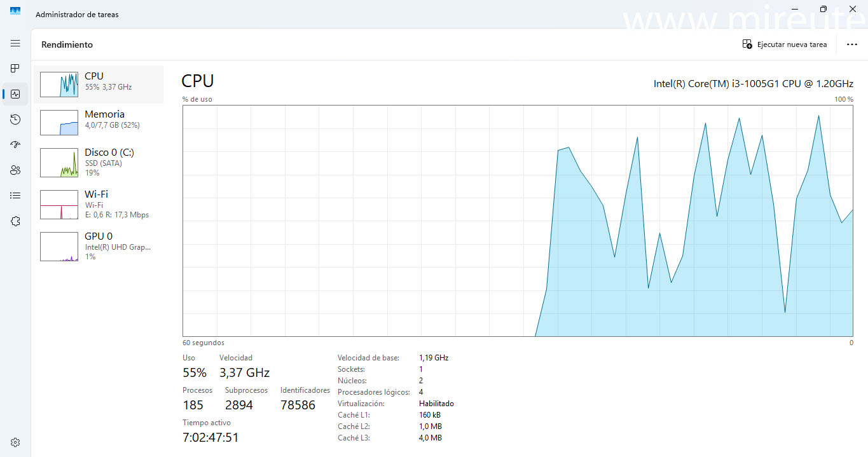Show Disco 0 (C:) performance
This screenshot has height=457, width=868.
click(x=99, y=163)
